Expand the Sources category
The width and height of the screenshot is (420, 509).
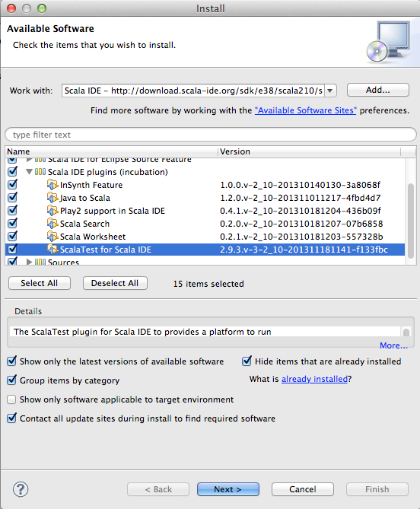coord(29,262)
